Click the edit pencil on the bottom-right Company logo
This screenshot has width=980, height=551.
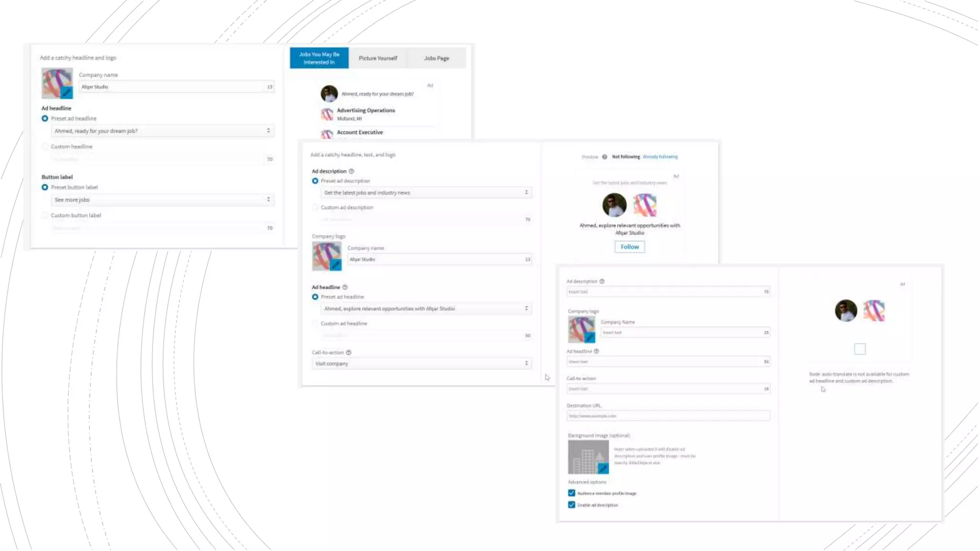click(x=589, y=338)
